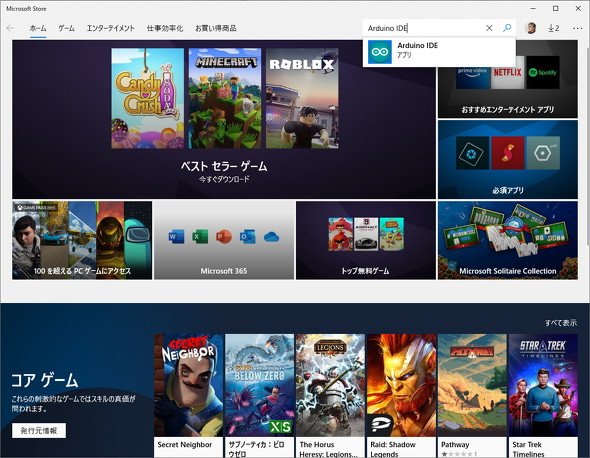Click the 発行元情報 button
This screenshot has height=458, width=590.
(x=39, y=430)
